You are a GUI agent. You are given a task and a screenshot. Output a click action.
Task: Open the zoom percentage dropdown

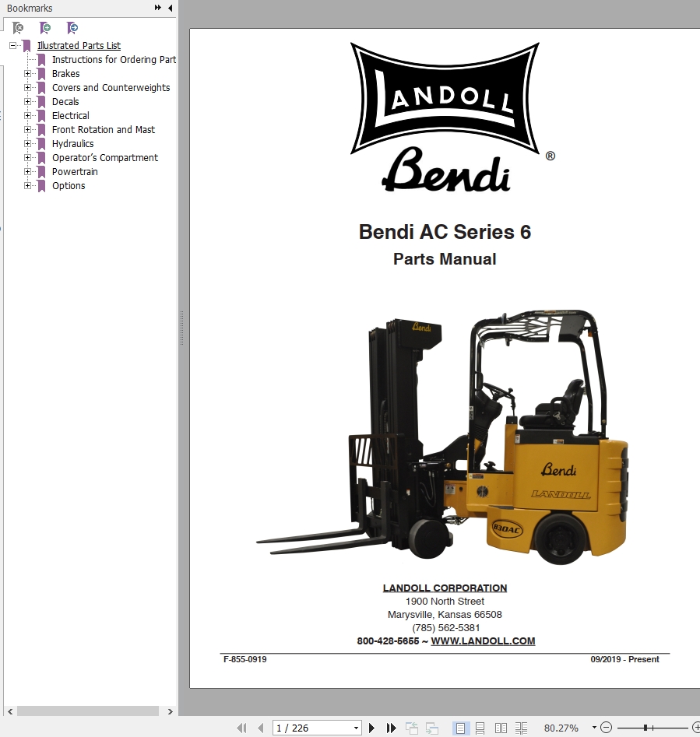pos(594,728)
